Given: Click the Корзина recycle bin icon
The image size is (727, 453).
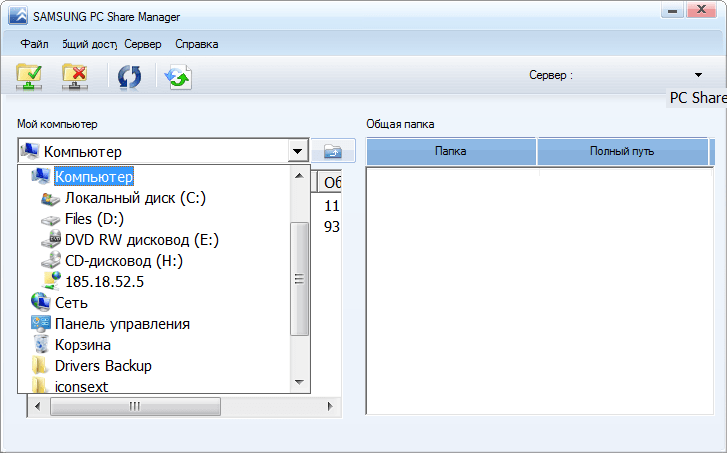Looking at the screenshot, I should pyautogui.click(x=41, y=344).
